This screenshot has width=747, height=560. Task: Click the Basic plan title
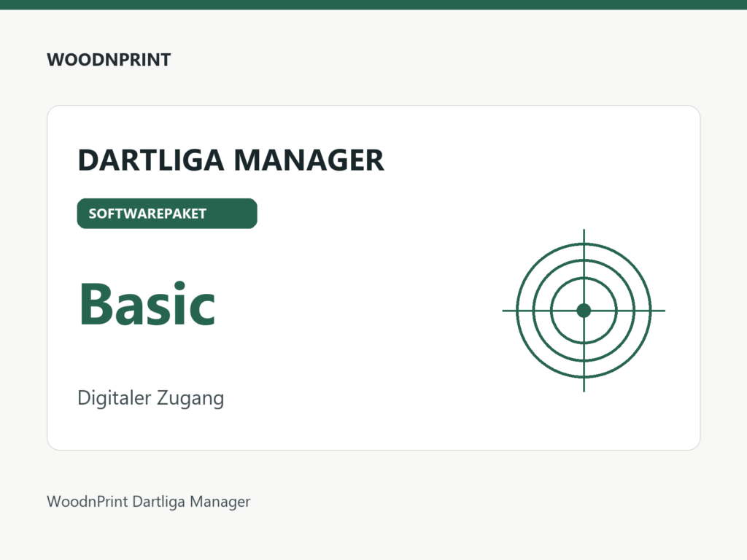pyautogui.click(x=147, y=304)
